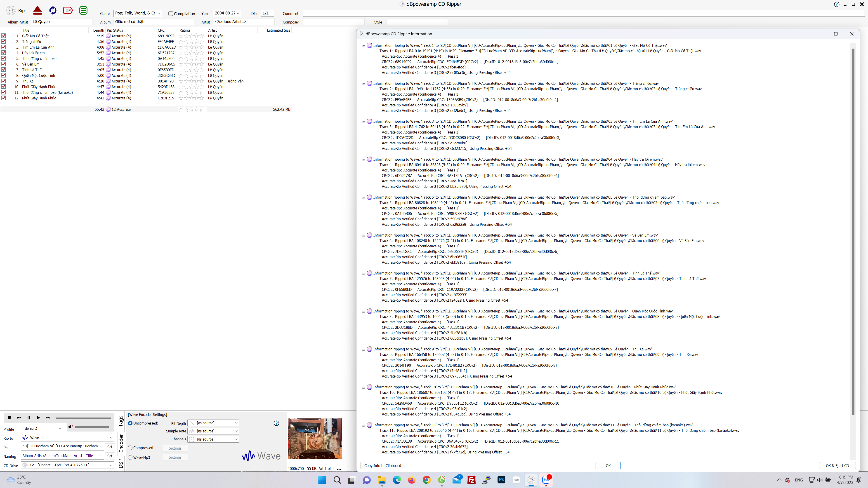Pause the audio playback
This screenshot has width=868, height=488.
29,418
